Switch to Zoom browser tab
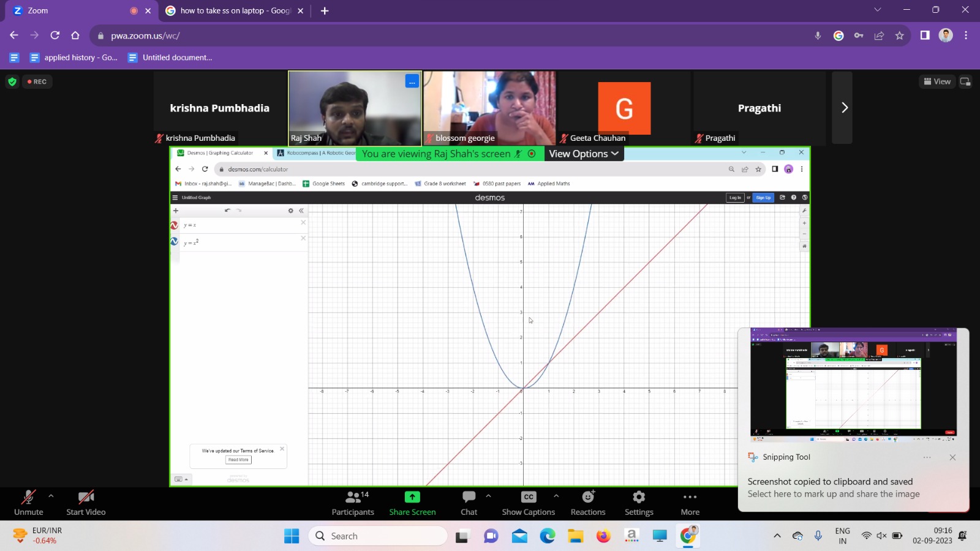 (x=81, y=10)
